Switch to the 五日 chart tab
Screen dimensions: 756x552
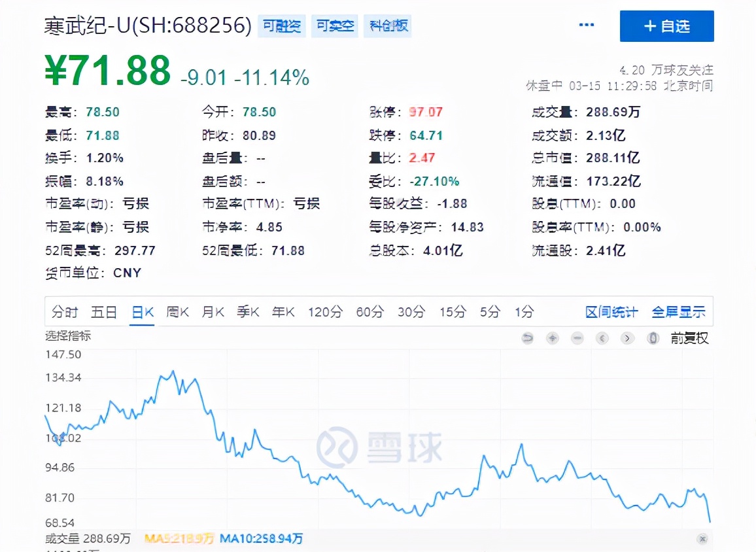coord(104,312)
